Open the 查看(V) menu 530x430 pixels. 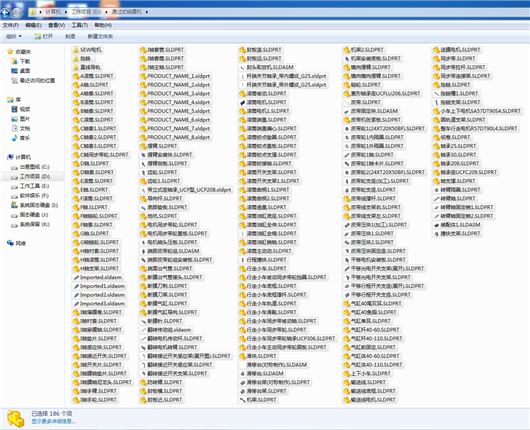[x=56, y=25]
